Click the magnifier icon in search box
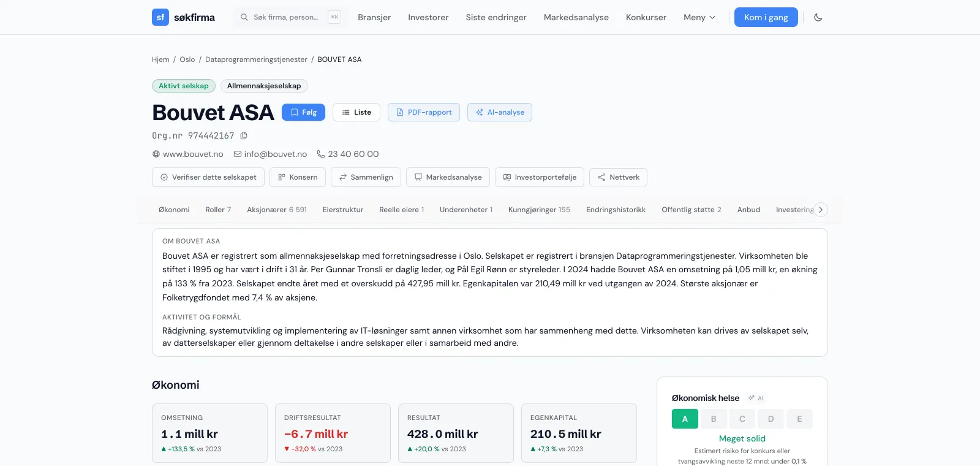Viewport: 980px width, 466px height. coord(244,17)
